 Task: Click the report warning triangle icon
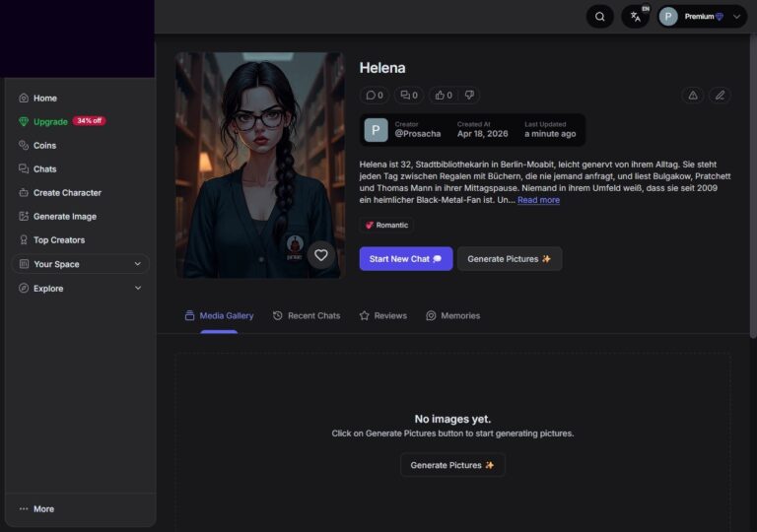point(693,96)
